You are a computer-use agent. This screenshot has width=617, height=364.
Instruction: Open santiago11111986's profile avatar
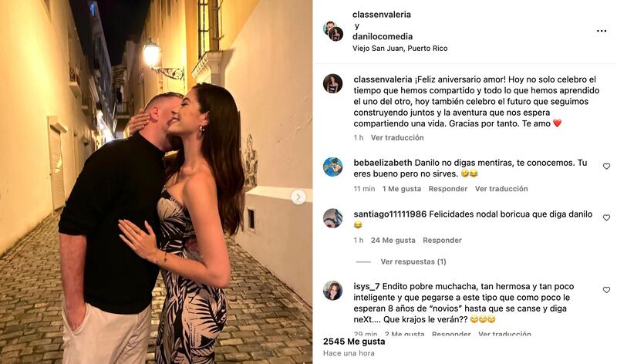[333, 218]
